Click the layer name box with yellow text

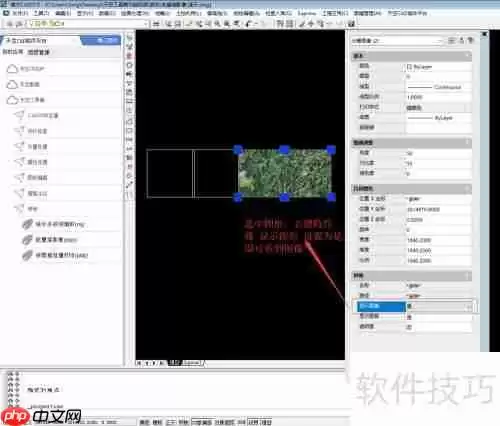pyautogui.click(x=87, y=24)
